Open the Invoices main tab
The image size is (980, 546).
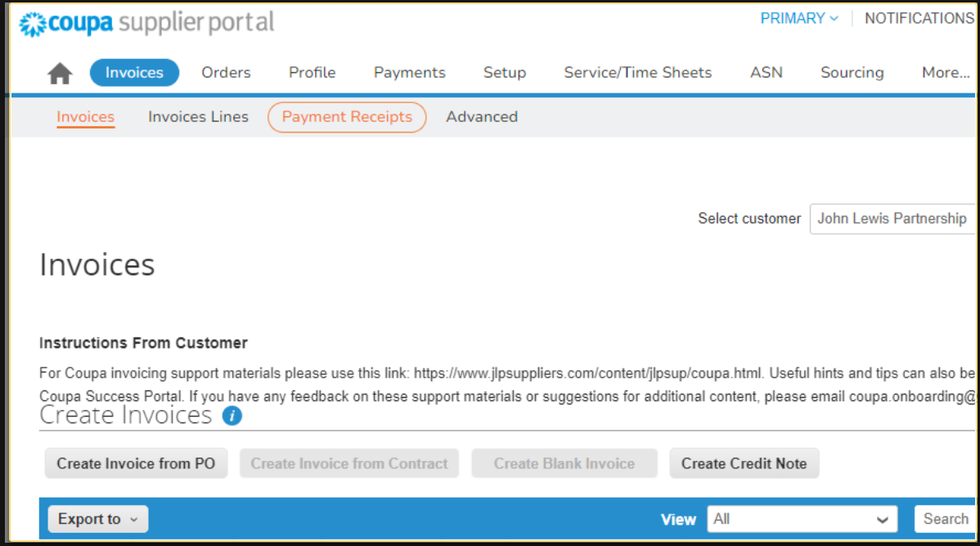click(134, 73)
